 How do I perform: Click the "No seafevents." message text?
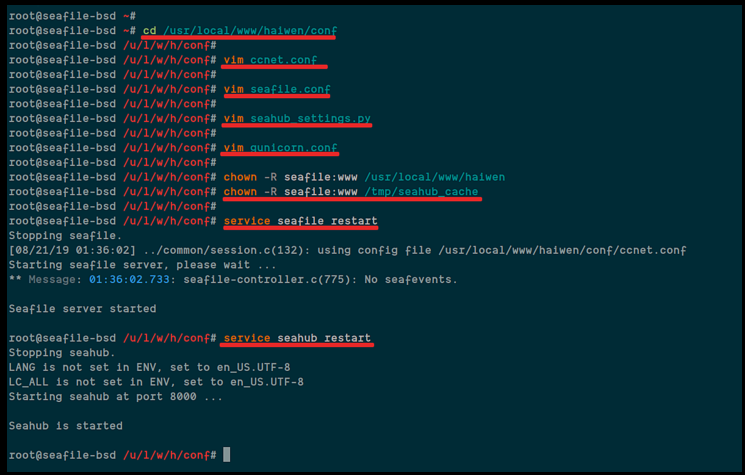[x=408, y=279]
